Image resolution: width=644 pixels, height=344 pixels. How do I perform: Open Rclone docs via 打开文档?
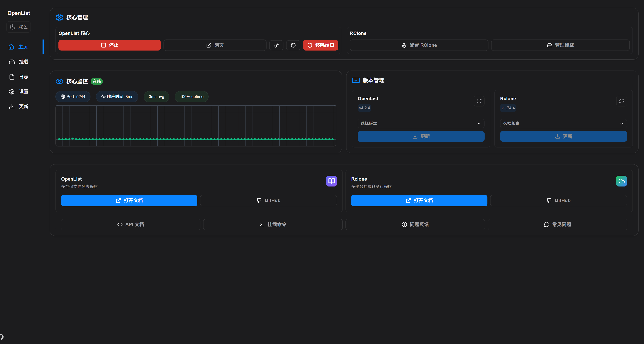click(x=419, y=201)
